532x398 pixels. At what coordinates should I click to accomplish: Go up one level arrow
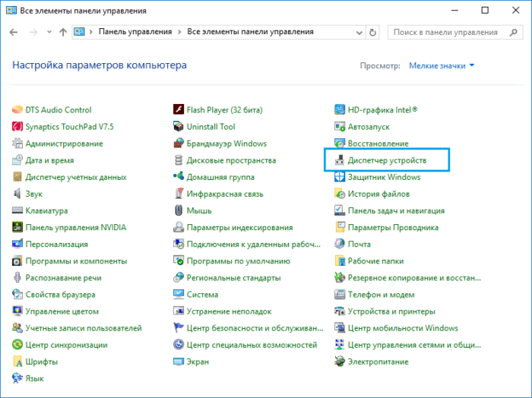coord(63,32)
